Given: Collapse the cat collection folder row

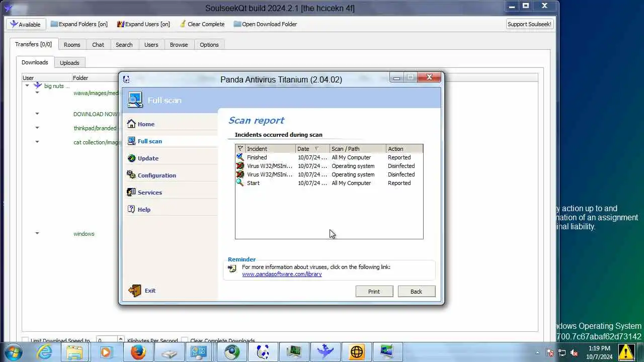Looking at the screenshot, I should (37, 142).
